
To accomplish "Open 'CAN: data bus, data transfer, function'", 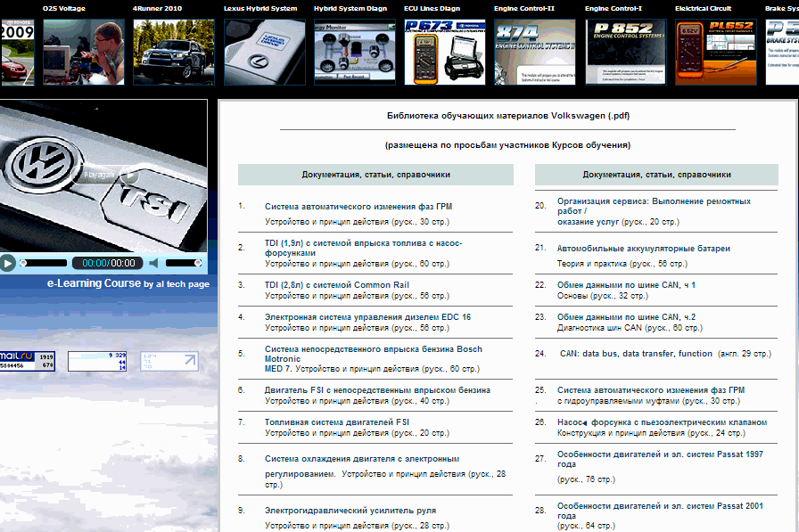I will (x=636, y=354).
